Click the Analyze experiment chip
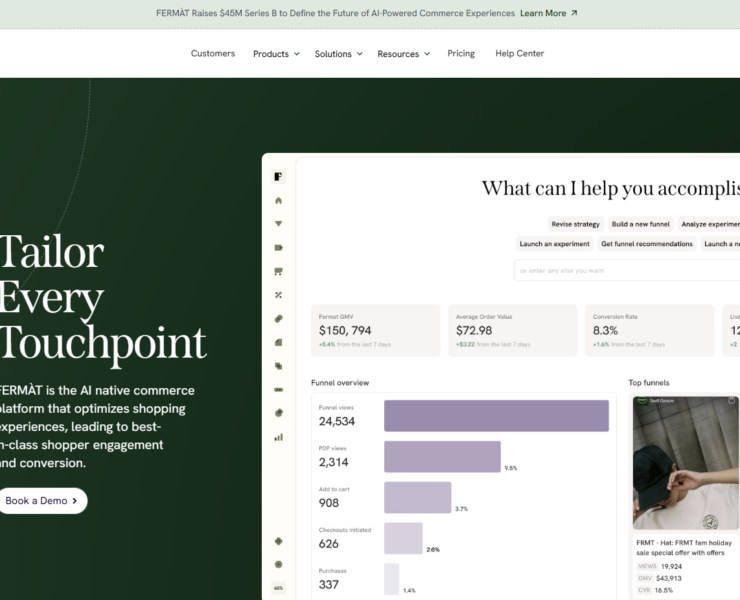Screen dimensions: 740x600 coord(709,224)
